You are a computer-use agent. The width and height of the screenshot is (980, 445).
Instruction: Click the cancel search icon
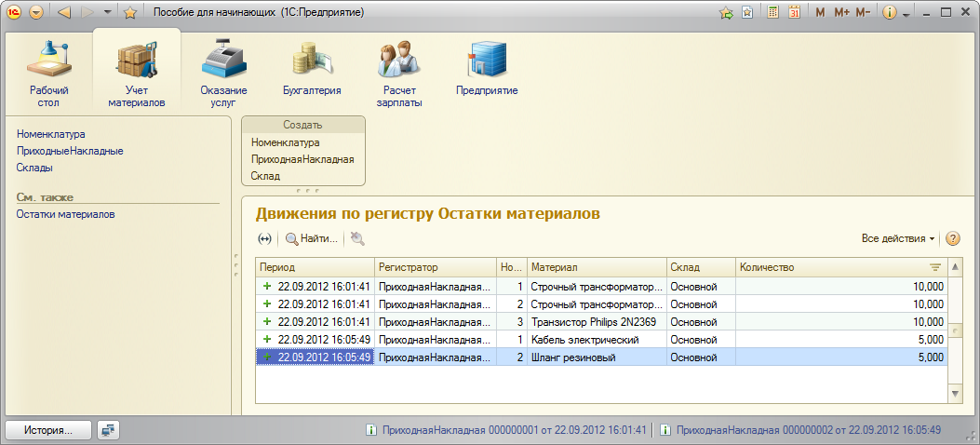[357, 238]
